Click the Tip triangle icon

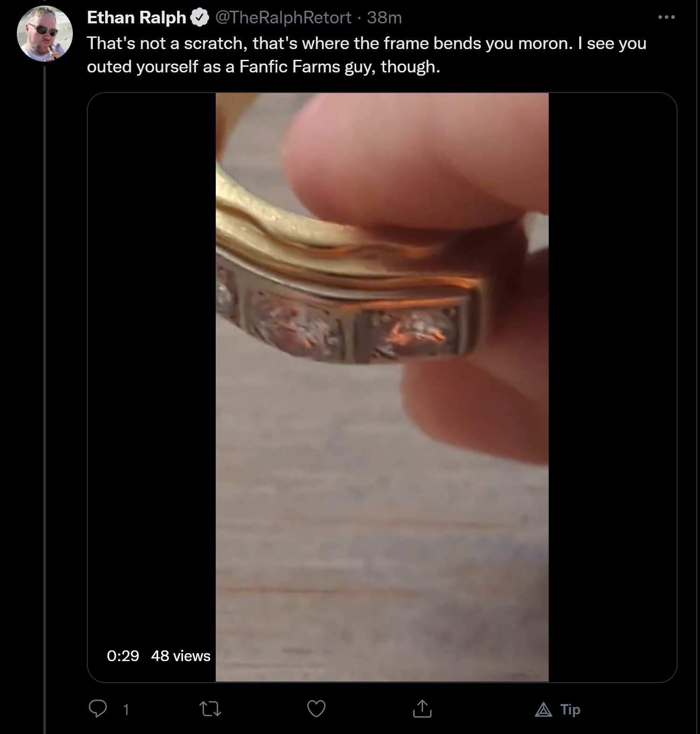point(543,710)
